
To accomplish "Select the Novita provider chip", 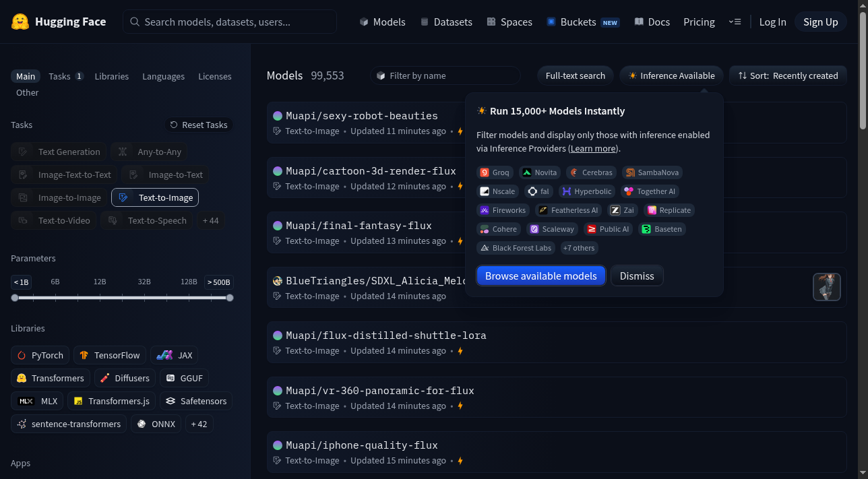I will 540,172.
